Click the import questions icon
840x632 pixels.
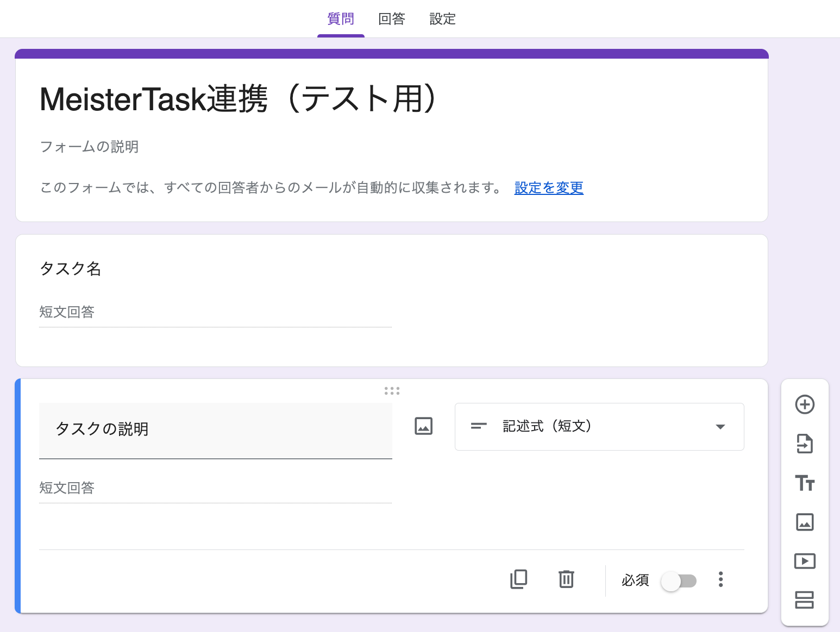click(x=805, y=444)
